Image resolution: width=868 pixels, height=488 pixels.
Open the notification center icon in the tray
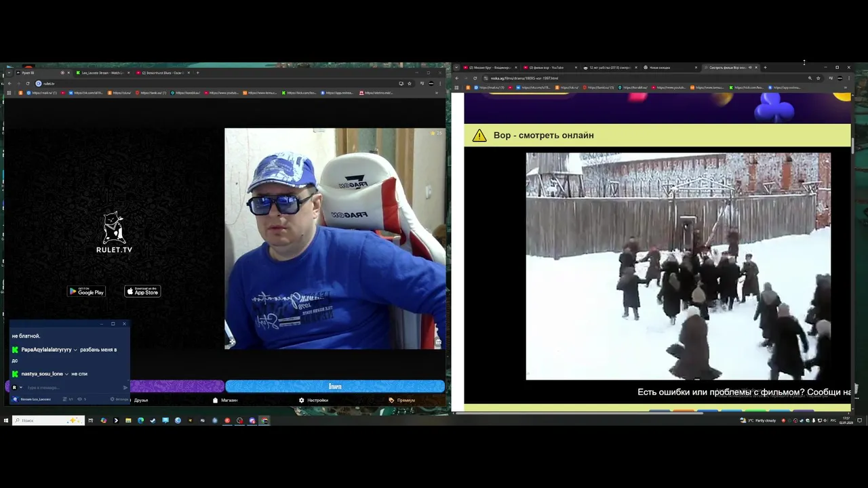click(860, 421)
